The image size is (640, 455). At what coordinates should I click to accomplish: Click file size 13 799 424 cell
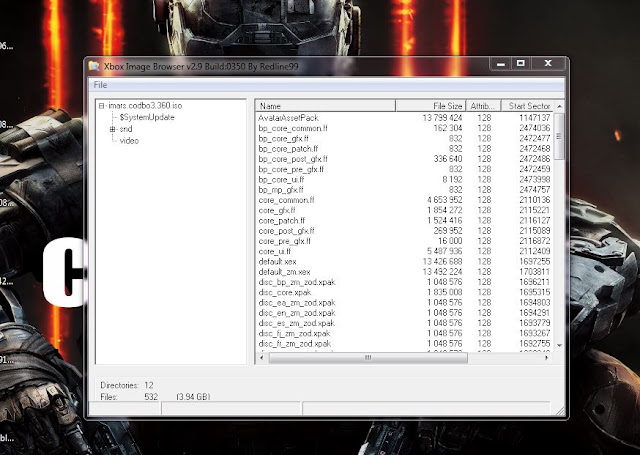(442, 118)
